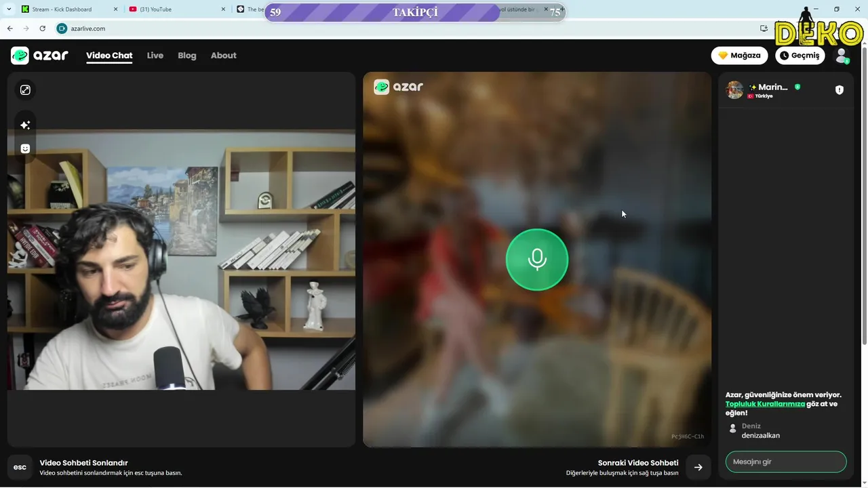Open the Geçmiş history button

tap(800, 56)
